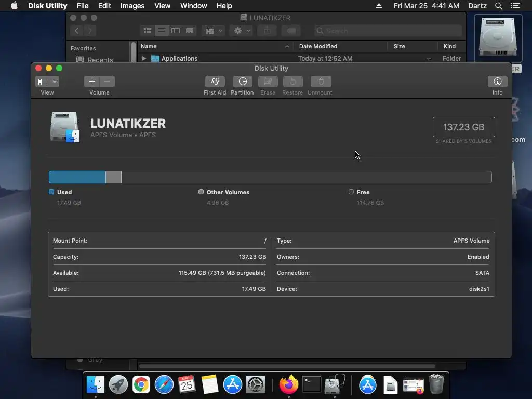The width and height of the screenshot is (532, 399).
Task: Click the Restore toolbar icon
Action: tap(292, 82)
